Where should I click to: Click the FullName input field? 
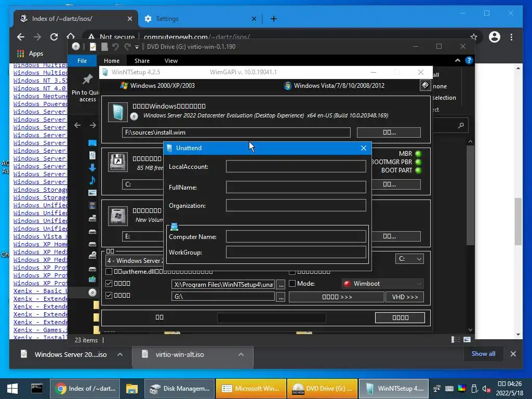(x=296, y=187)
